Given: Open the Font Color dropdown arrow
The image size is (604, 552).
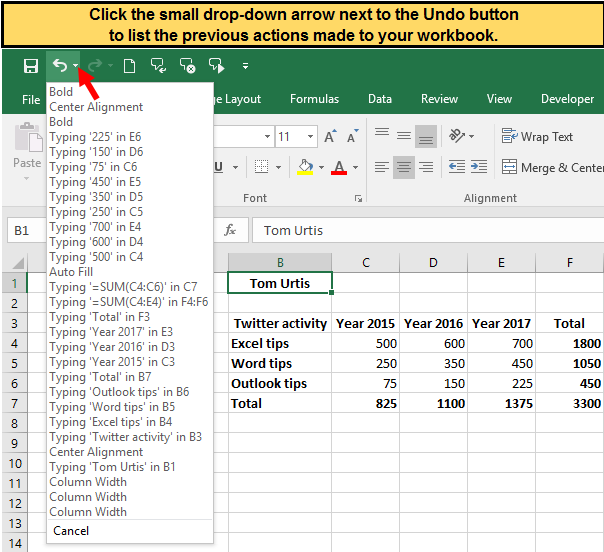Looking at the screenshot, I should [355, 168].
